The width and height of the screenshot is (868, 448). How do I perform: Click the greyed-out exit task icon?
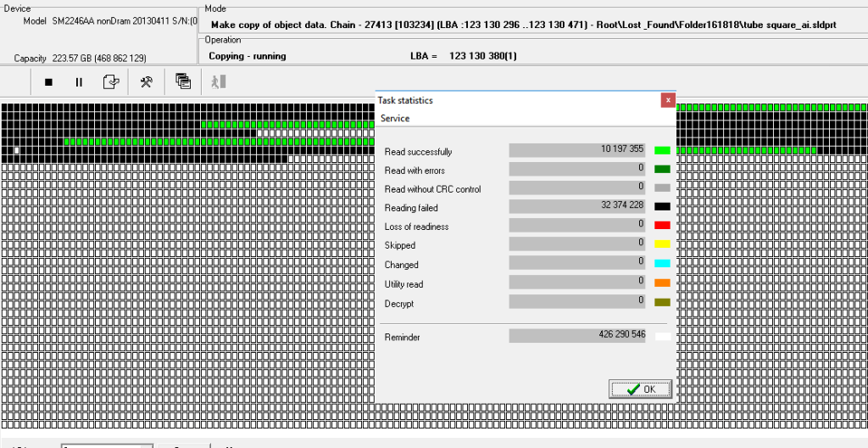click(218, 82)
